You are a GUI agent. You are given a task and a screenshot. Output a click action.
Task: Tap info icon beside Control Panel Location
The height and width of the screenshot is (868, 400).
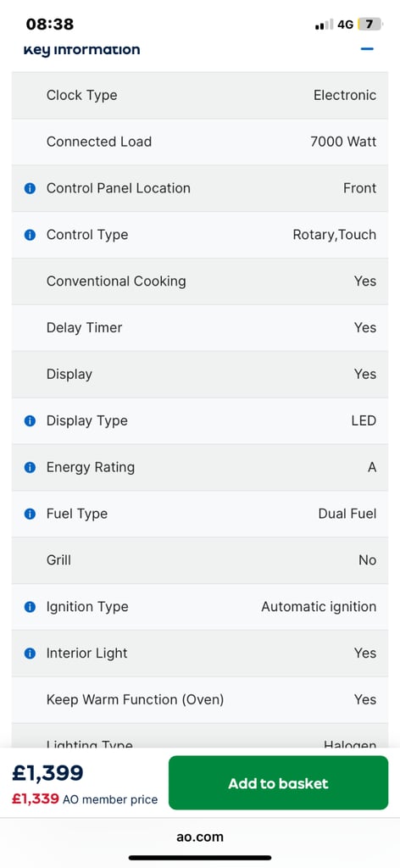(x=30, y=188)
